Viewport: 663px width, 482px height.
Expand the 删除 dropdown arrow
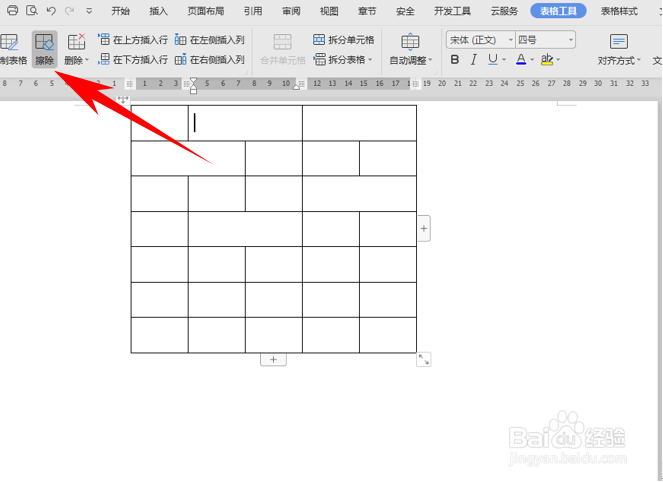[x=87, y=60]
